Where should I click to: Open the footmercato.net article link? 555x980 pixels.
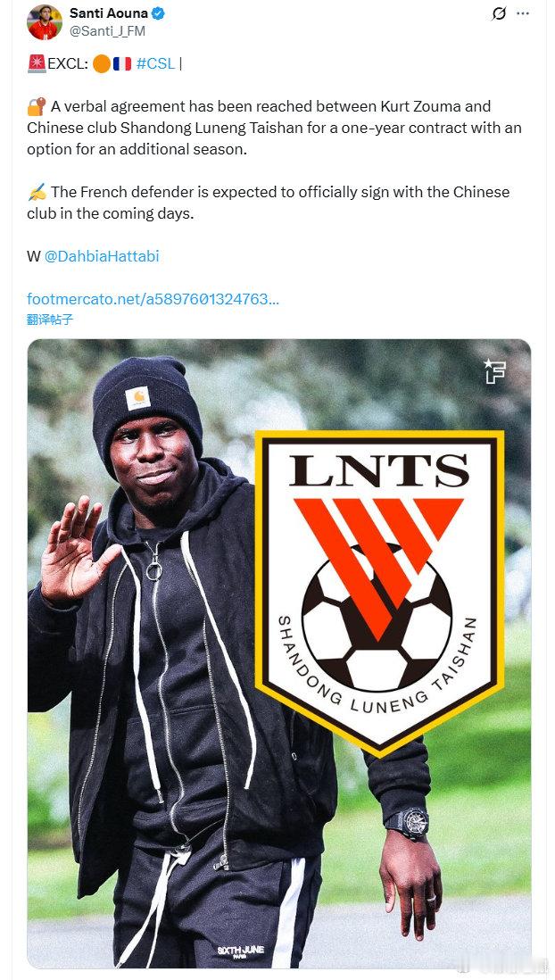tap(153, 299)
